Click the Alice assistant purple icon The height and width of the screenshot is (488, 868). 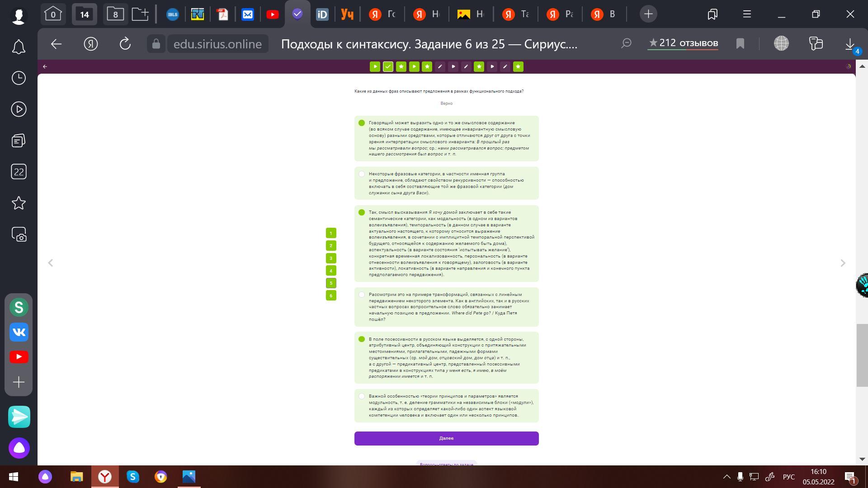19,448
